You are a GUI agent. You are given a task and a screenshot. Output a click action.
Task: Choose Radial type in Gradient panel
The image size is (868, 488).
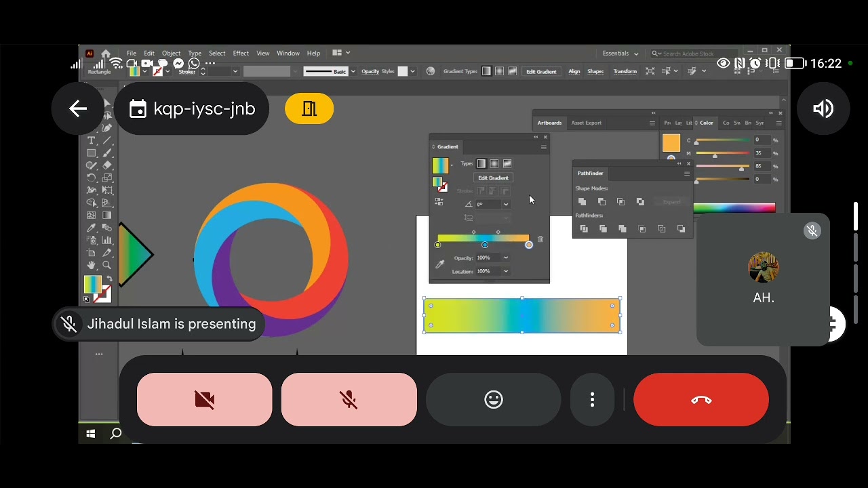(x=494, y=163)
